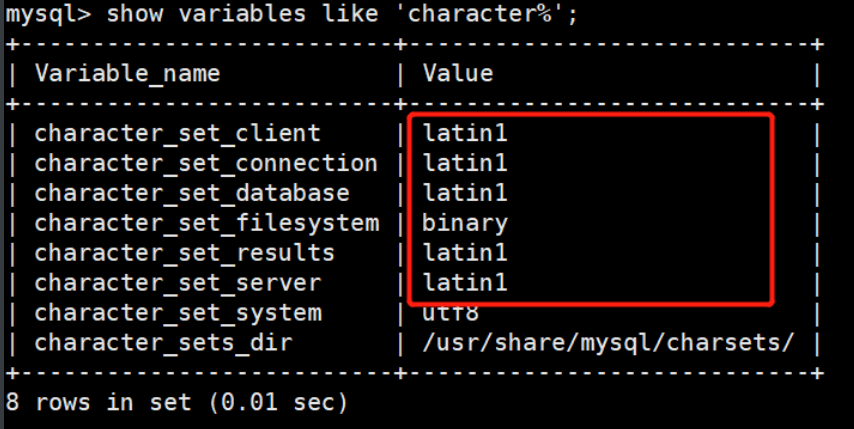Image resolution: width=854 pixels, height=429 pixels.
Task: Select latin1 value for character_set_server
Action: pyautogui.click(x=465, y=283)
